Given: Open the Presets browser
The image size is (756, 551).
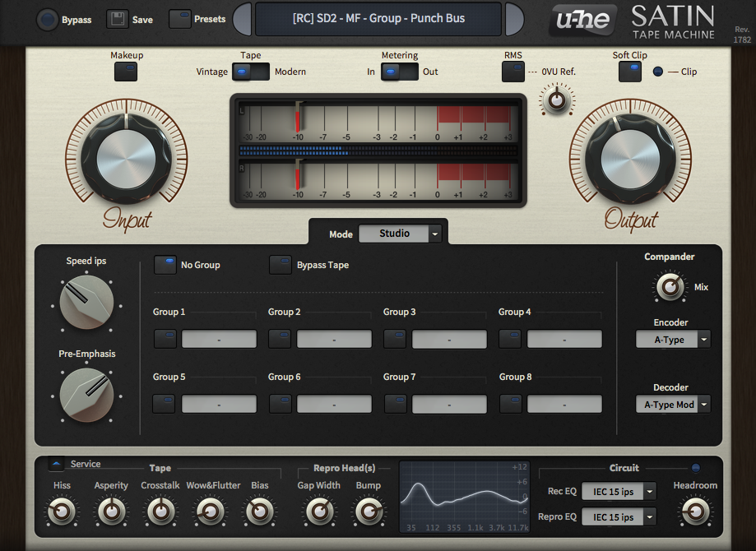Looking at the screenshot, I should 179,19.
